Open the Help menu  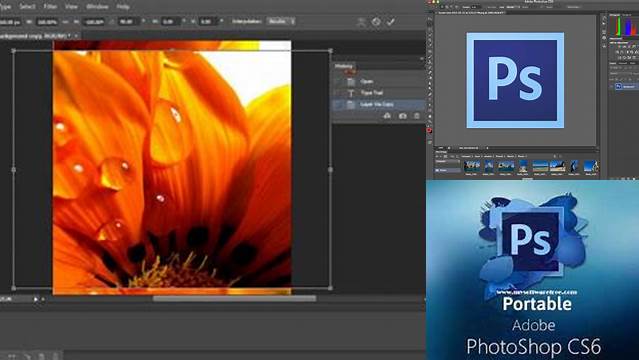tap(123, 7)
